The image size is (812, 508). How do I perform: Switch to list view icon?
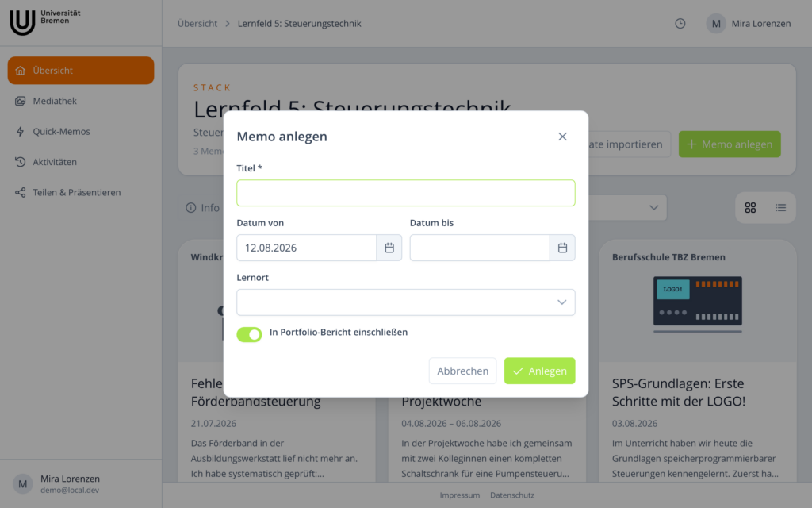point(780,208)
